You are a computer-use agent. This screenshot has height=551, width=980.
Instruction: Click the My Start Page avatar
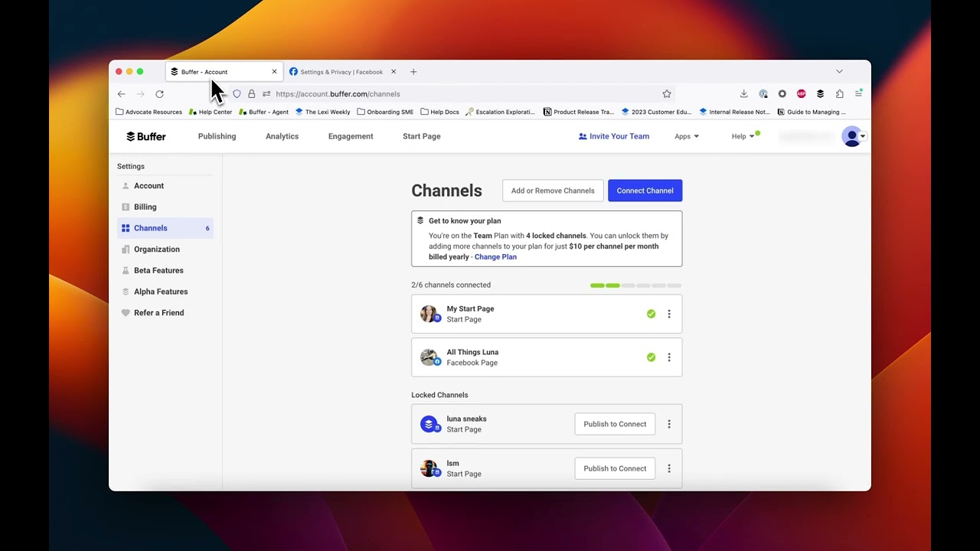(x=429, y=314)
